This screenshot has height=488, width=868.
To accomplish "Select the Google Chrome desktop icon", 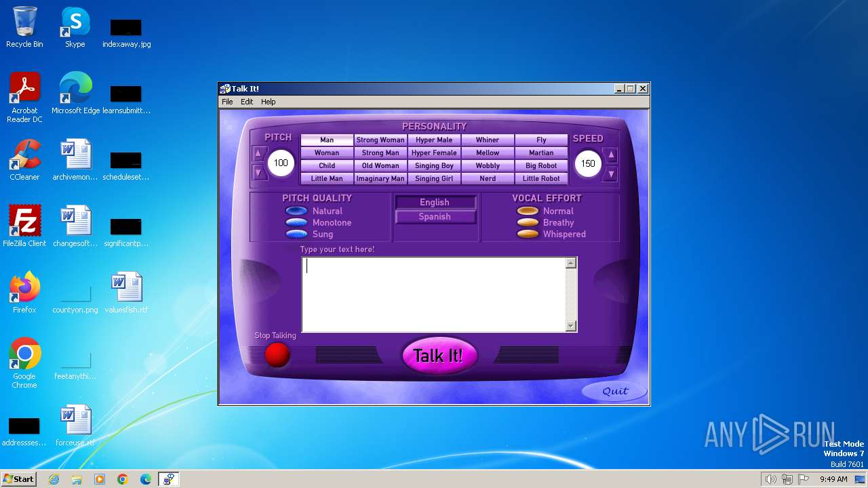I will (x=24, y=363).
